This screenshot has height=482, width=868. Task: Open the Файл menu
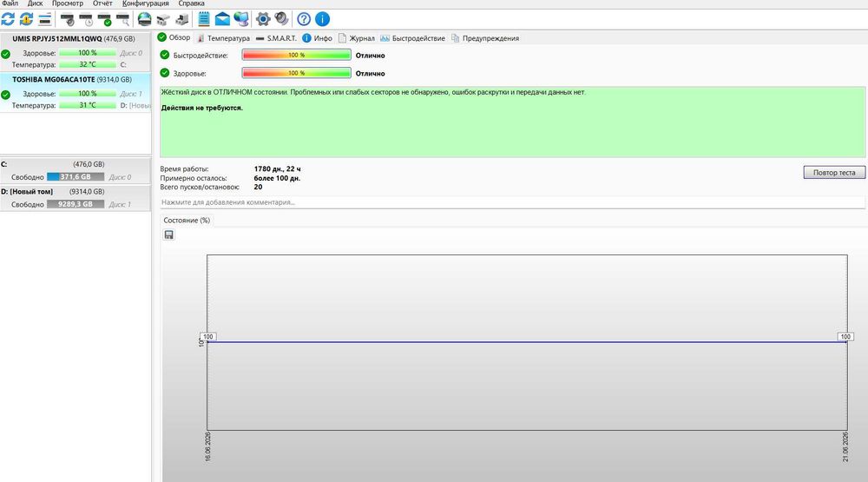[x=10, y=3]
